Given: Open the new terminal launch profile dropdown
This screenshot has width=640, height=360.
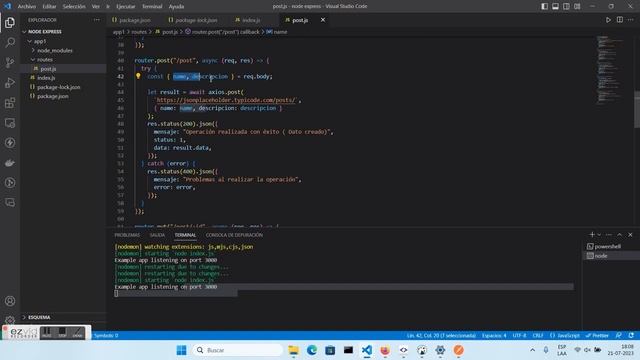Looking at the screenshot, I should pos(599,235).
